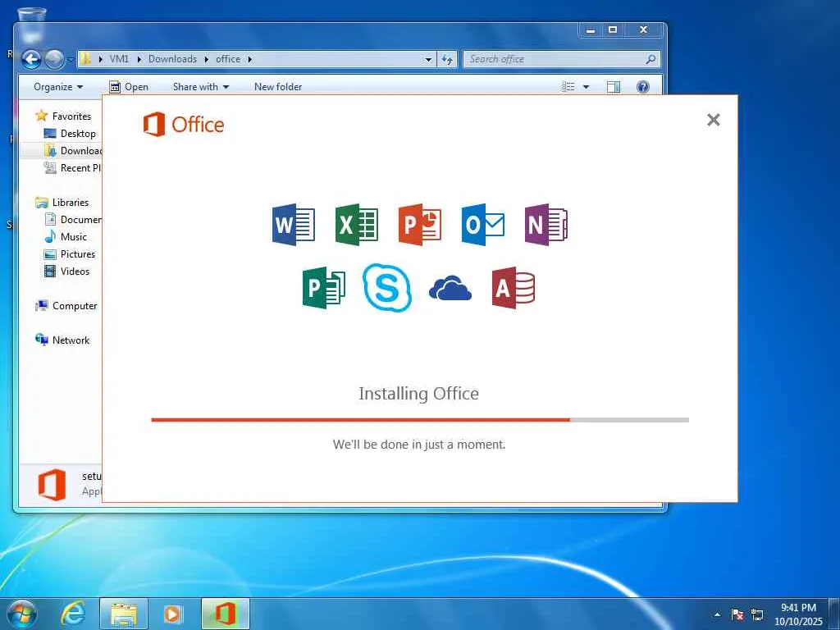Close the Office installer dialog
840x630 pixels.
[x=713, y=120]
